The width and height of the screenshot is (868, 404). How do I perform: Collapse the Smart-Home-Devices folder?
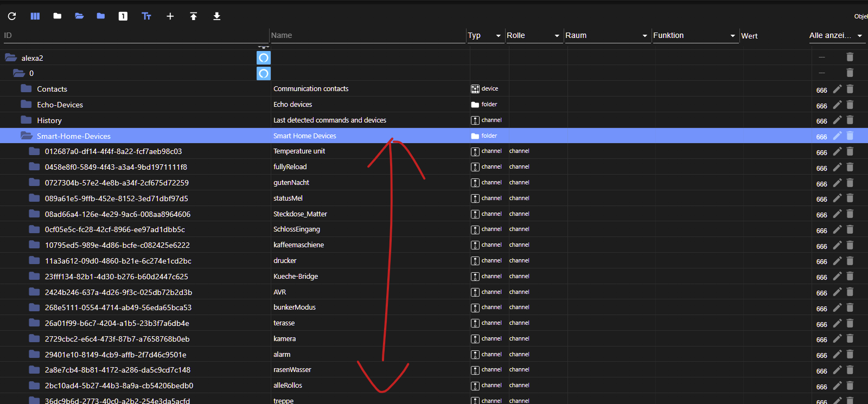pyautogui.click(x=26, y=136)
